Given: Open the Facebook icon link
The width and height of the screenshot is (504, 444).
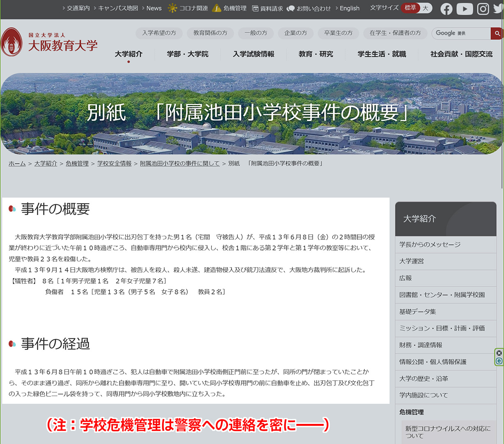Looking at the screenshot, I should pyautogui.click(x=446, y=9).
